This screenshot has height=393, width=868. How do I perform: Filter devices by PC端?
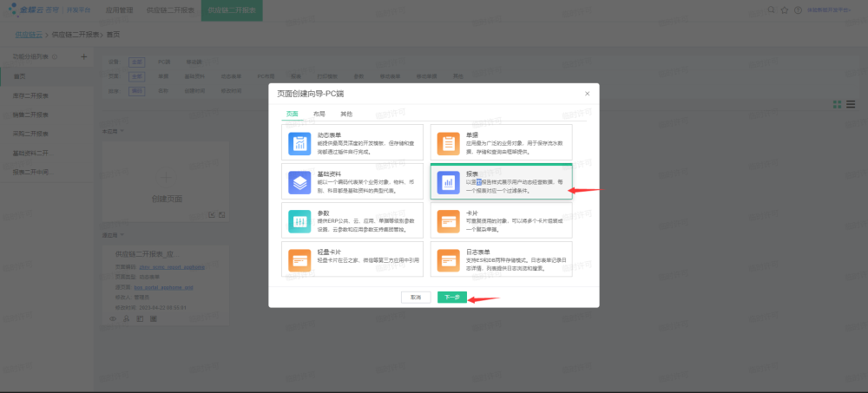pyautogui.click(x=164, y=62)
